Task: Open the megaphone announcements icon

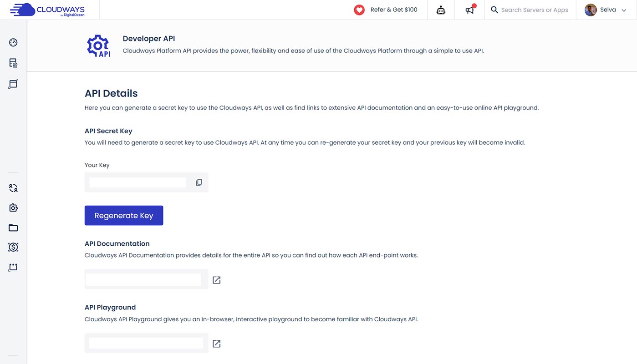Action: click(x=470, y=10)
